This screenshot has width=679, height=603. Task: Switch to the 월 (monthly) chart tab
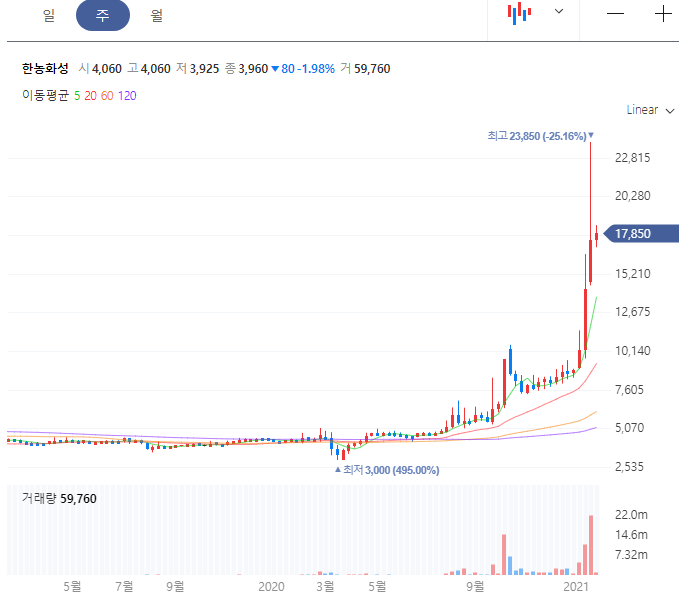click(x=156, y=16)
